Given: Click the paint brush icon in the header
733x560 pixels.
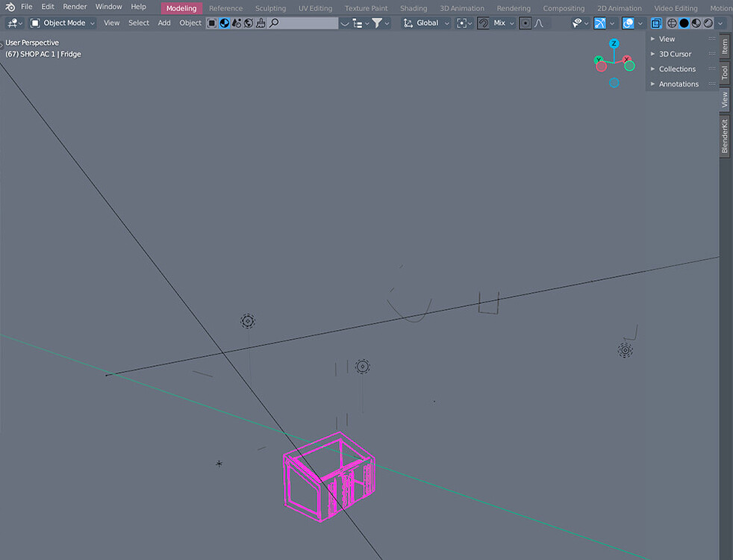Looking at the screenshot, I should pos(261,23).
